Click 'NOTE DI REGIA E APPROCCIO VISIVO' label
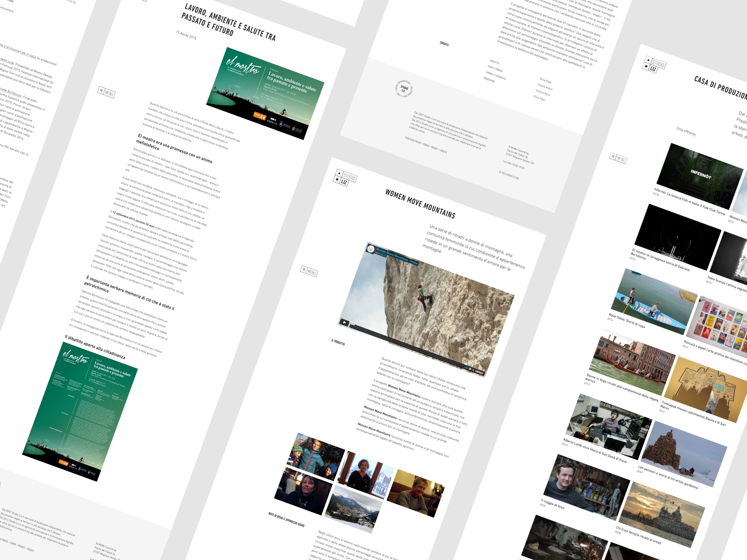The height and width of the screenshot is (560, 747). pos(286,520)
